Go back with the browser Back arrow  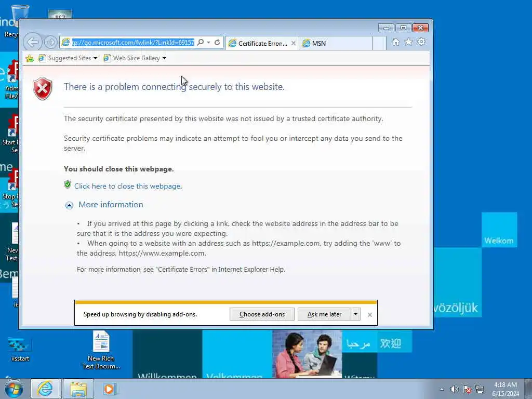pyautogui.click(x=33, y=43)
